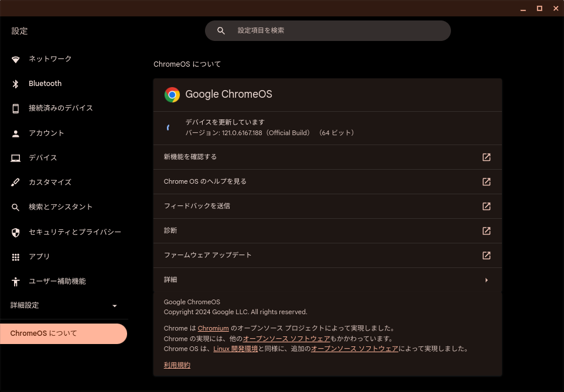Click the version text 121.0.6167.188
This screenshot has height=392, width=564.
pyautogui.click(x=242, y=133)
